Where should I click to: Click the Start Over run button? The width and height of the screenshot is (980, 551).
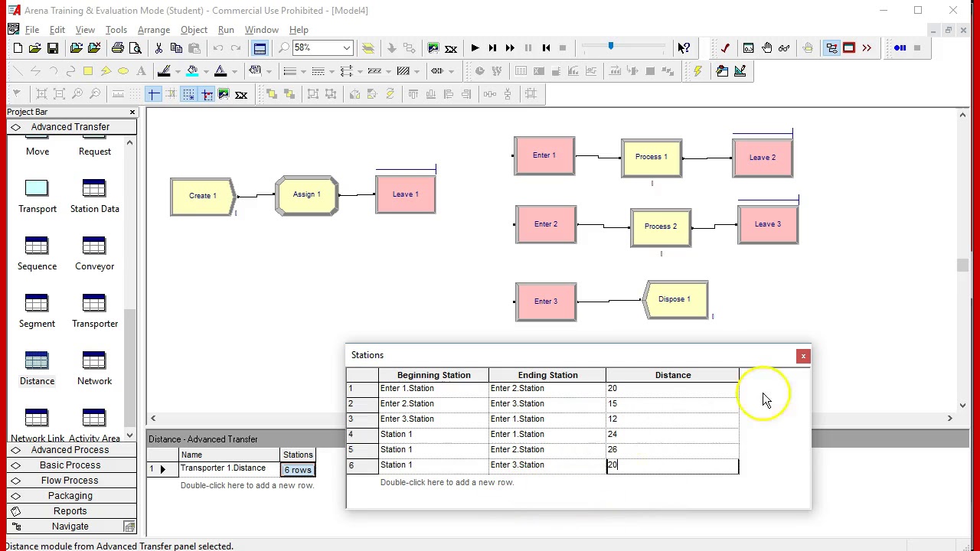point(546,48)
